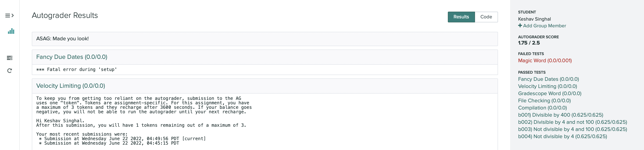Screen dimensions: 644x150
Task: Open the b001 Divisible by 400 test
Action: point(560,115)
